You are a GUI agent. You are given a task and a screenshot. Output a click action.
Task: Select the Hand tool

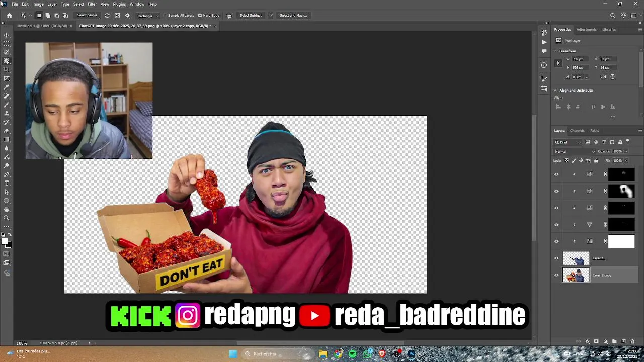point(7,209)
